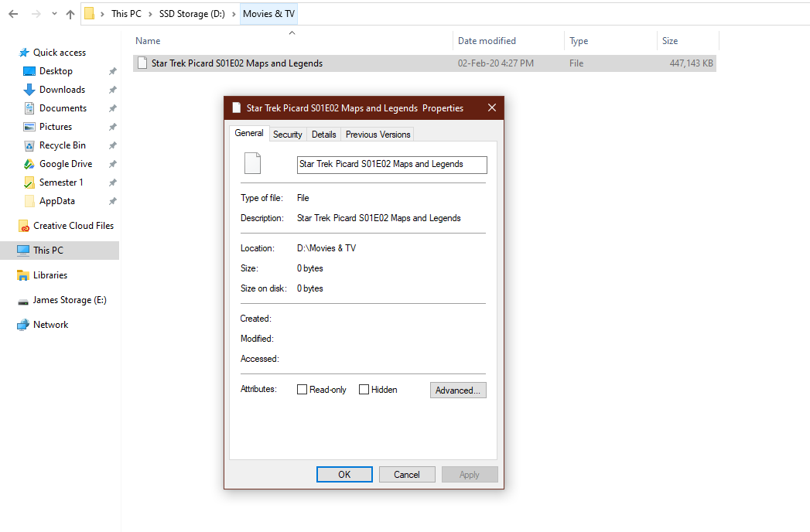810x532 pixels.
Task: Sort by Name column header
Action: pos(148,41)
